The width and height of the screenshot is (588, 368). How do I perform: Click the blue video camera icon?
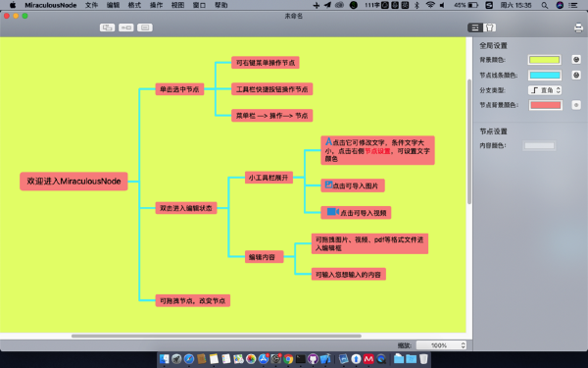(332, 212)
